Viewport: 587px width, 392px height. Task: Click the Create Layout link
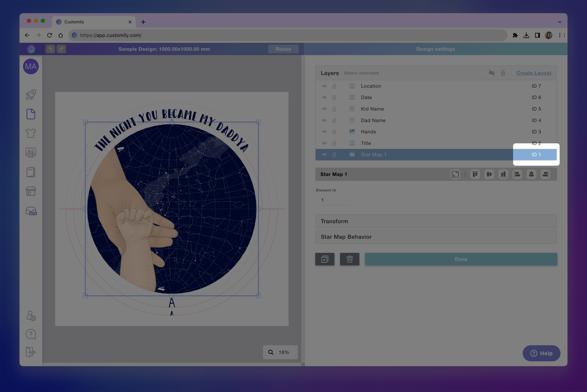[x=533, y=73]
